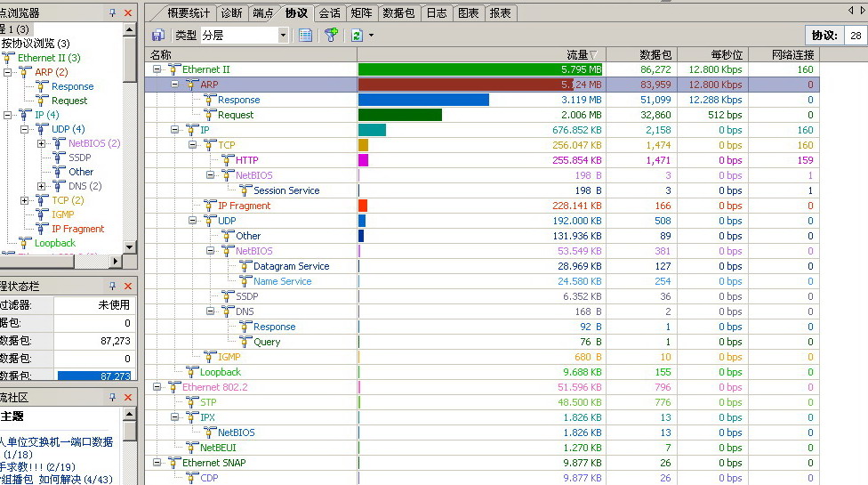Click the save/export icon in protocol toolbar

[157, 35]
